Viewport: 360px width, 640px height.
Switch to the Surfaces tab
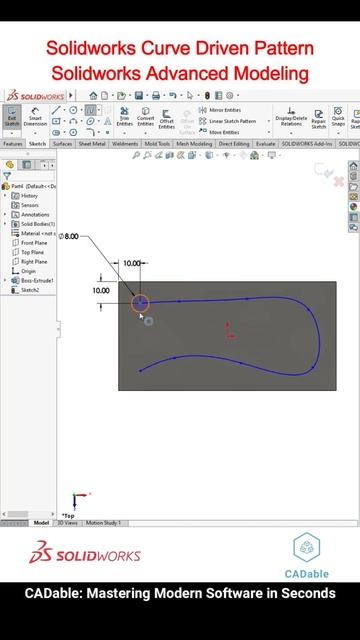[62, 144]
